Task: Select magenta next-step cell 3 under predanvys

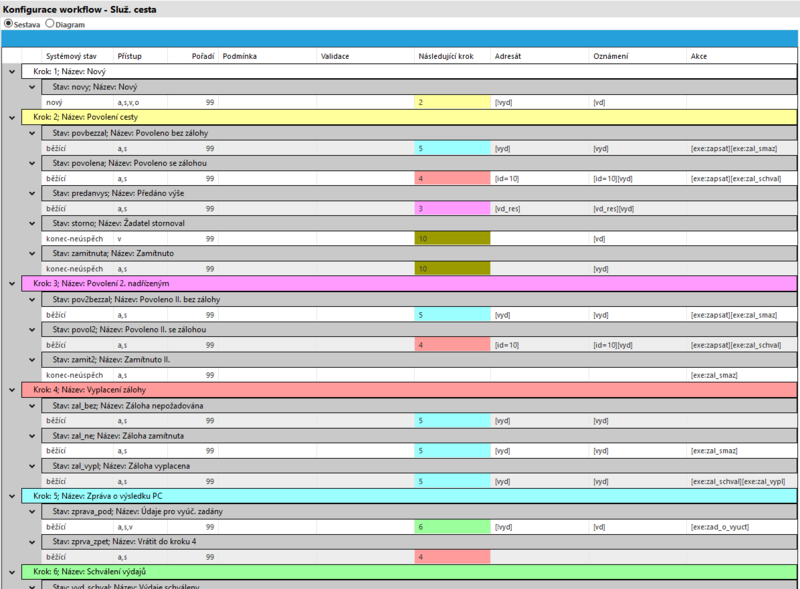Action: click(x=453, y=208)
